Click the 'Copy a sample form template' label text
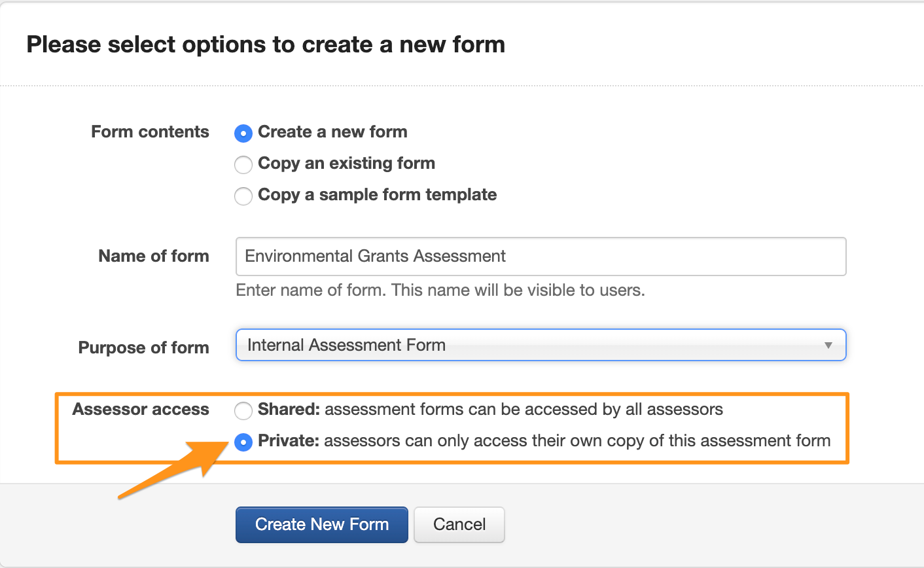The height and width of the screenshot is (568, 924). (377, 195)
